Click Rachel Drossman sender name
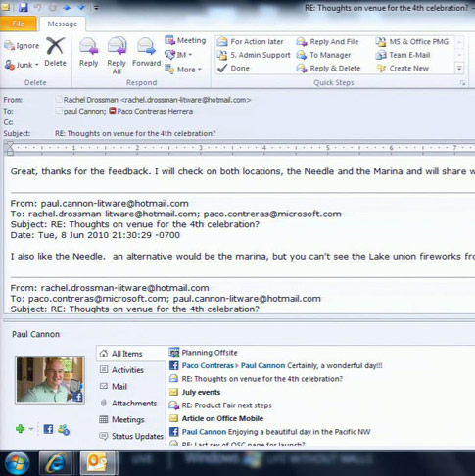The height and width of the screenshot is (476, 475). tap(91, 100)
